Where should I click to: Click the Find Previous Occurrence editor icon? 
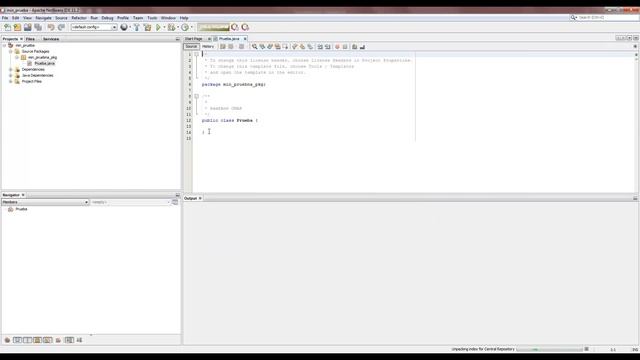pyautogui.click(x=262, y=47)
